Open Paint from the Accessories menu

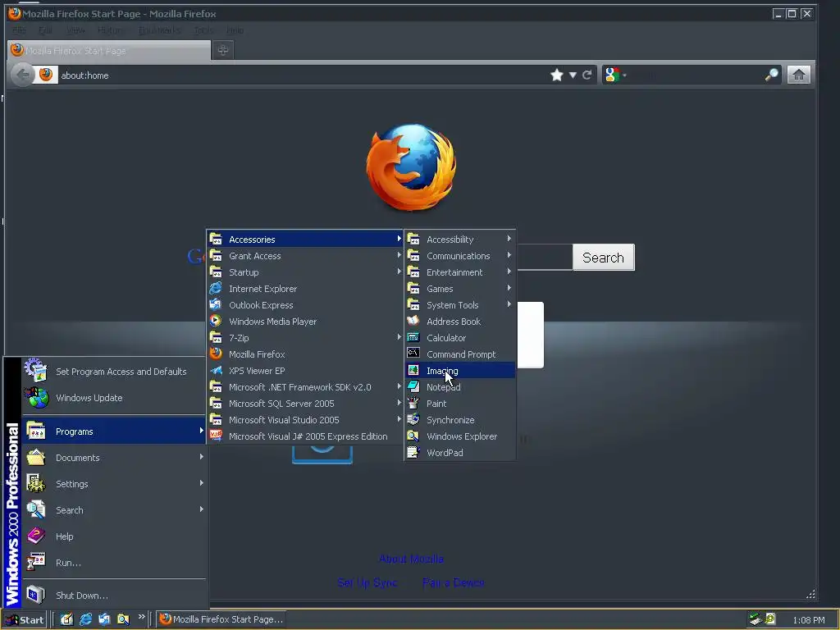pyautogui.click(x=459, y=404)
